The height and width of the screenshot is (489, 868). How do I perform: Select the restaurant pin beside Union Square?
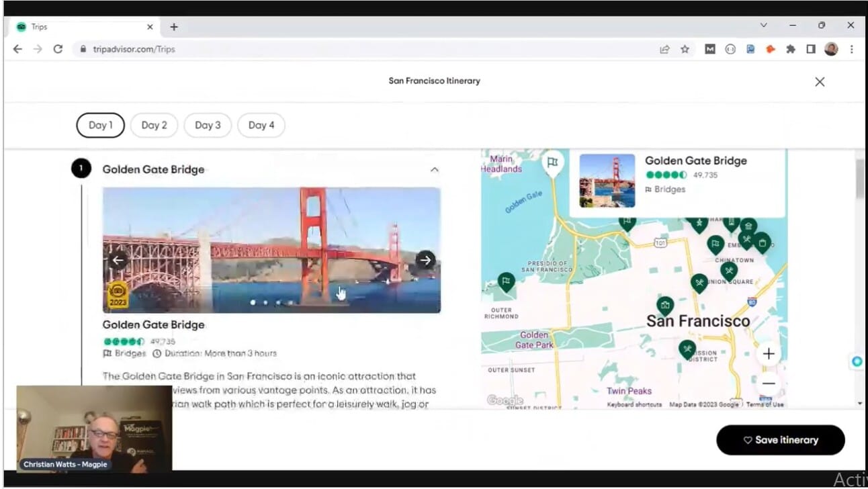click(699, 283)
